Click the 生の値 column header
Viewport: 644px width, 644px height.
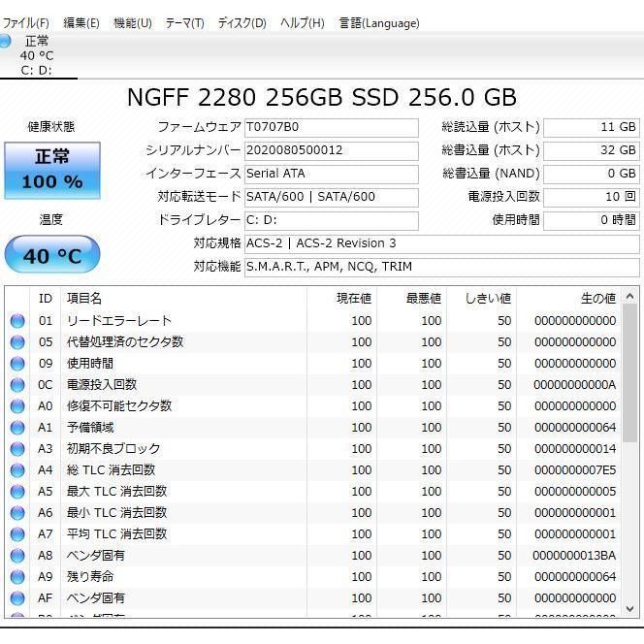pos(568,299)
